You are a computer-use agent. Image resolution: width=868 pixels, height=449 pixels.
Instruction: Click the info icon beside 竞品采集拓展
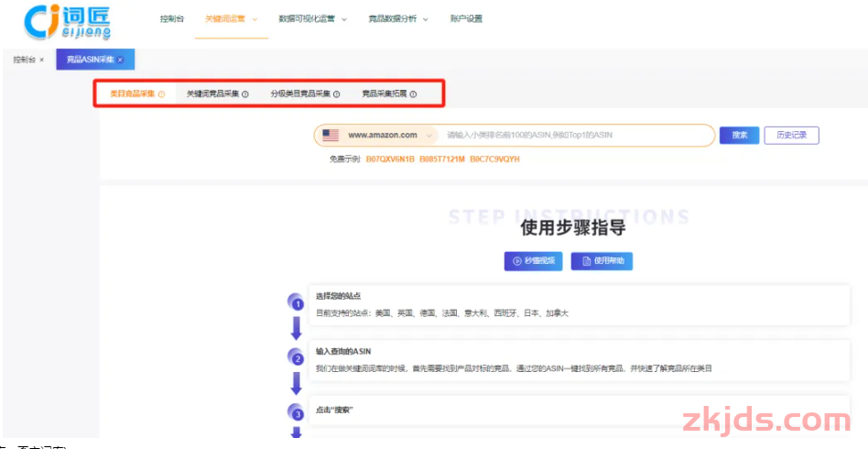413,94
